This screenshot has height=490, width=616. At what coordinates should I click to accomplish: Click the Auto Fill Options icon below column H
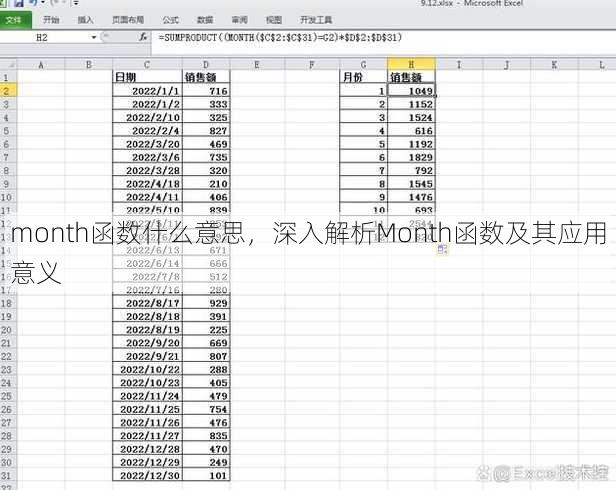point(442,249)
